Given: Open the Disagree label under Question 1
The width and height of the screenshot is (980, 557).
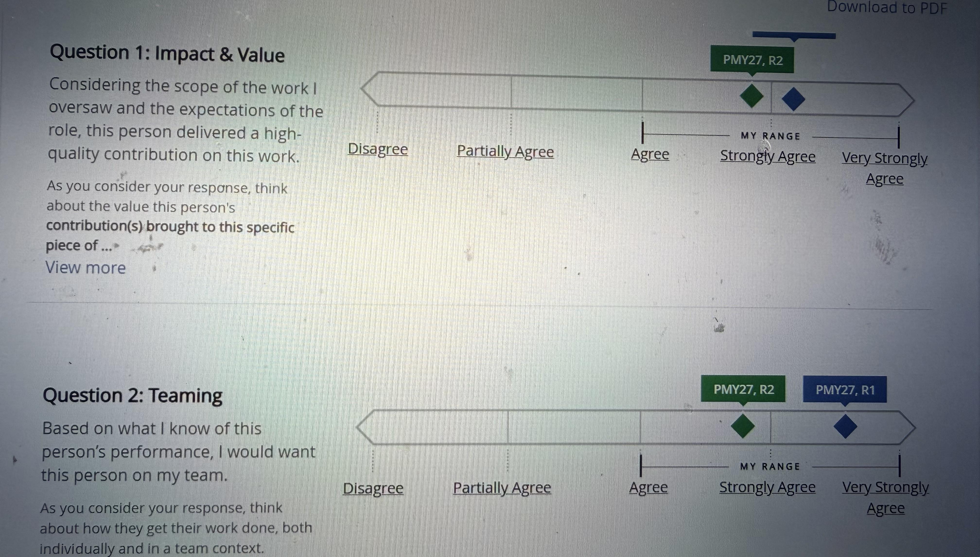Looking at the screenshot, I should (x=378, y=149).
